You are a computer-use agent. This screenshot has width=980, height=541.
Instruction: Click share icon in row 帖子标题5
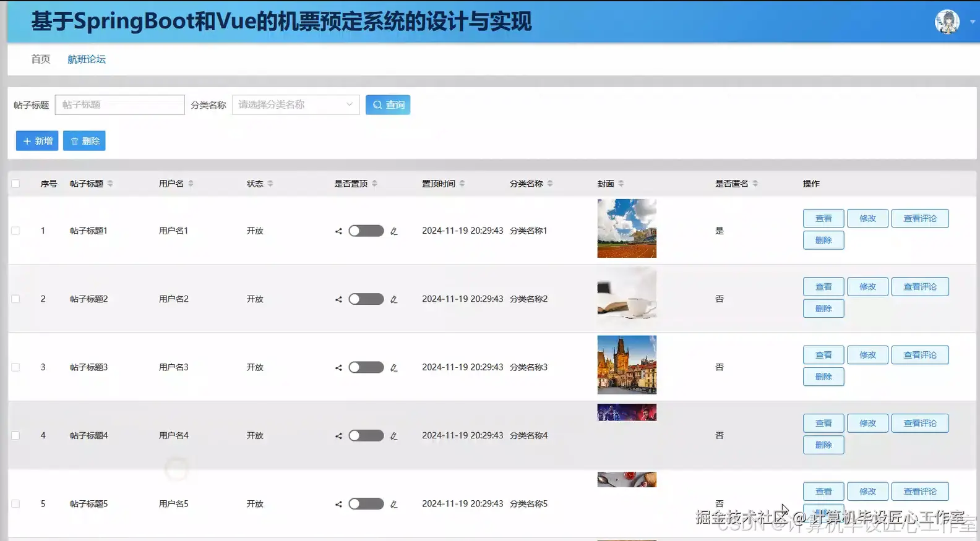[x=338, y=505]
